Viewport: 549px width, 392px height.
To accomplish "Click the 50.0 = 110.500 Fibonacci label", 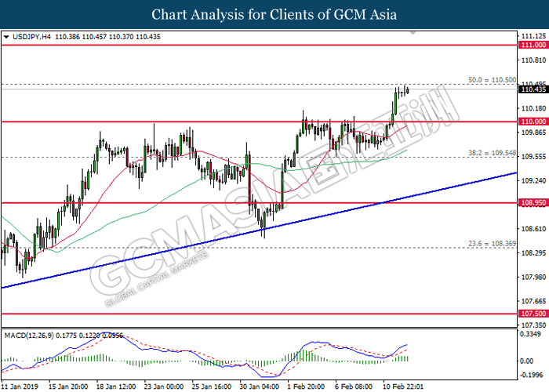I will [492, 80].
